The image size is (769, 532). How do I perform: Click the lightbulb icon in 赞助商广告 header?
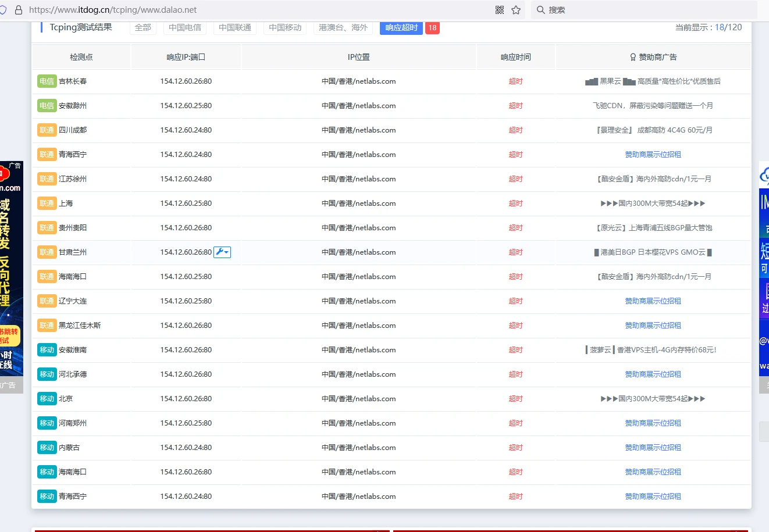(x=633, y=57)
